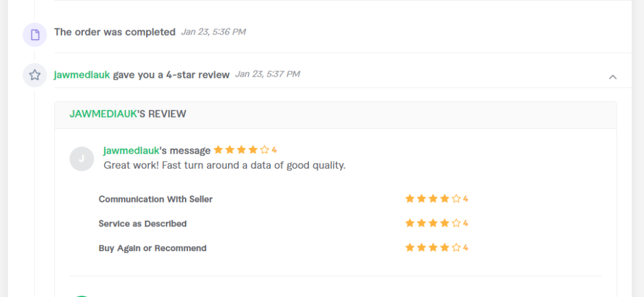Image resolution: width=644 pixels, height=297 pixels.
Task: Click the Buy Again or Recommend label
Action: [x=152, y=249]
